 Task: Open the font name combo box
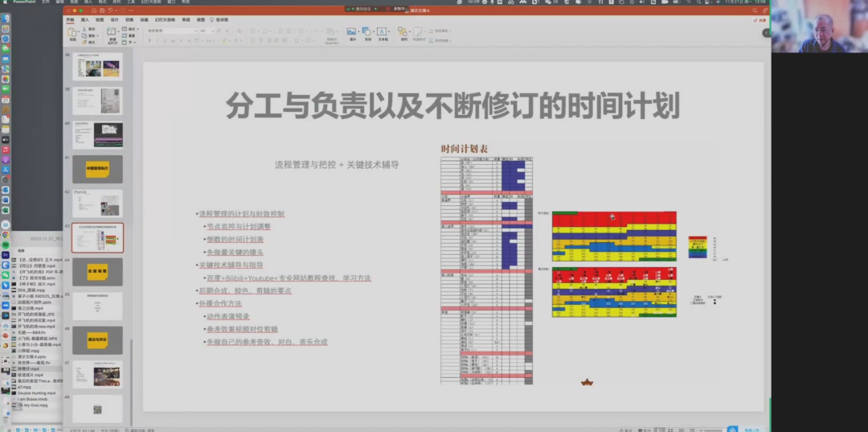pos(172,31)
